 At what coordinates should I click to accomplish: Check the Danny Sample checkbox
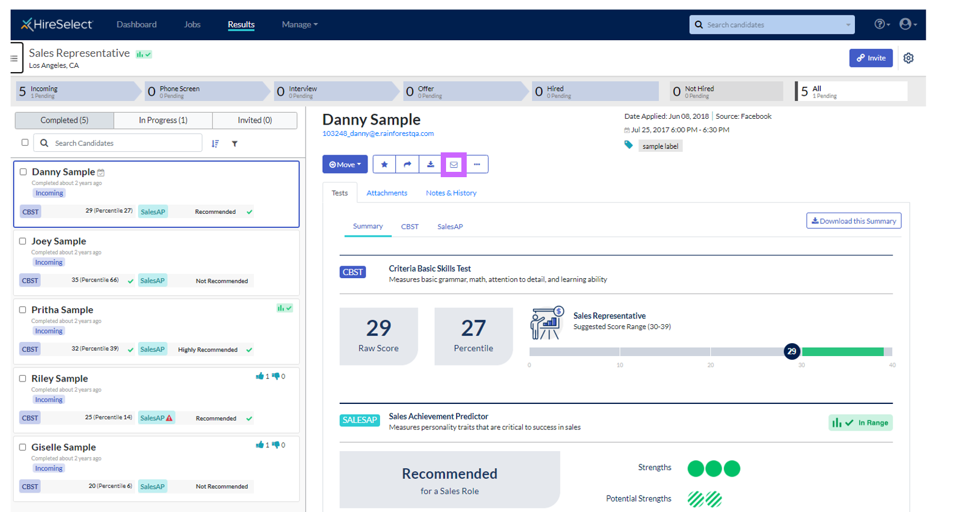click(x=23, y=172)
